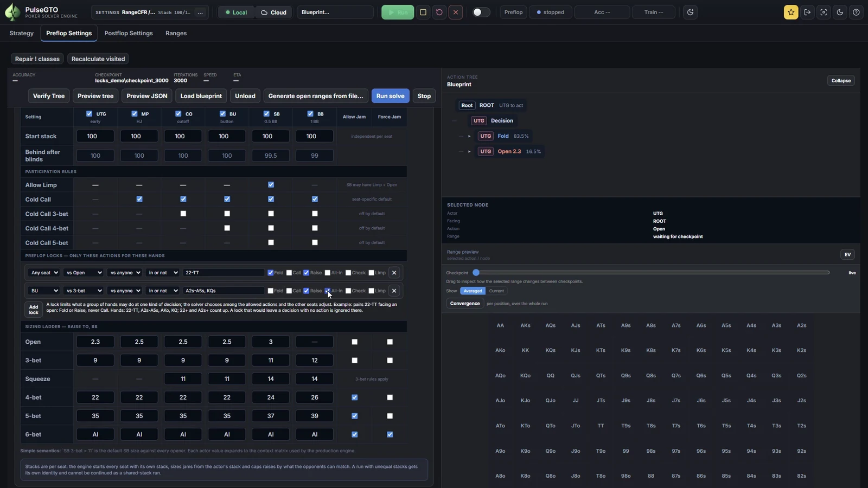
Task: Disable Allow Jam for 4-bet
Action: click(355, 397)
